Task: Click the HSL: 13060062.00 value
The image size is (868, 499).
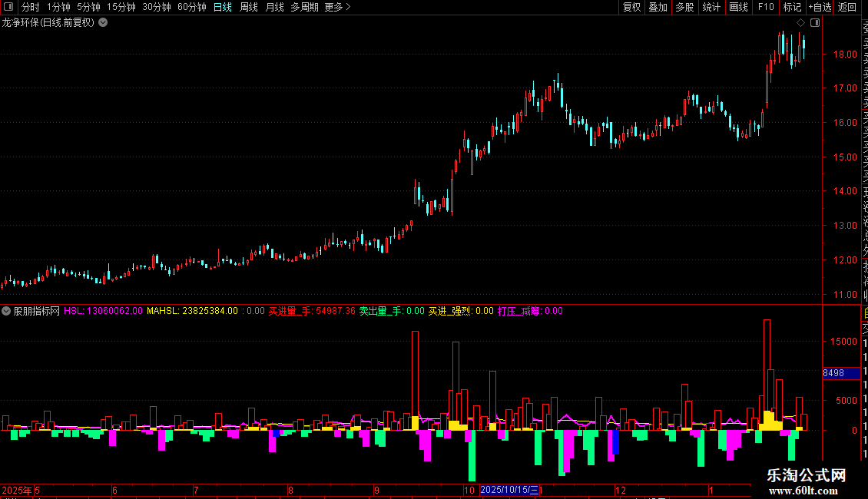Action: click(103, 311)
